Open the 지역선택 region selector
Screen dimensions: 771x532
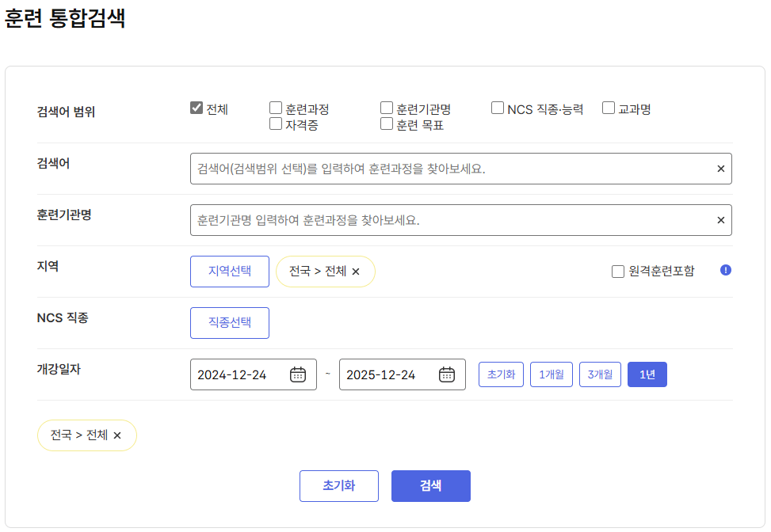229,271
